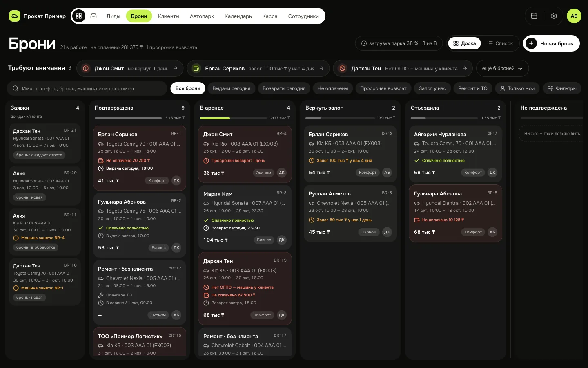Open the Касса tab
This screenshot has width=588, height=368.
[270, 16]
